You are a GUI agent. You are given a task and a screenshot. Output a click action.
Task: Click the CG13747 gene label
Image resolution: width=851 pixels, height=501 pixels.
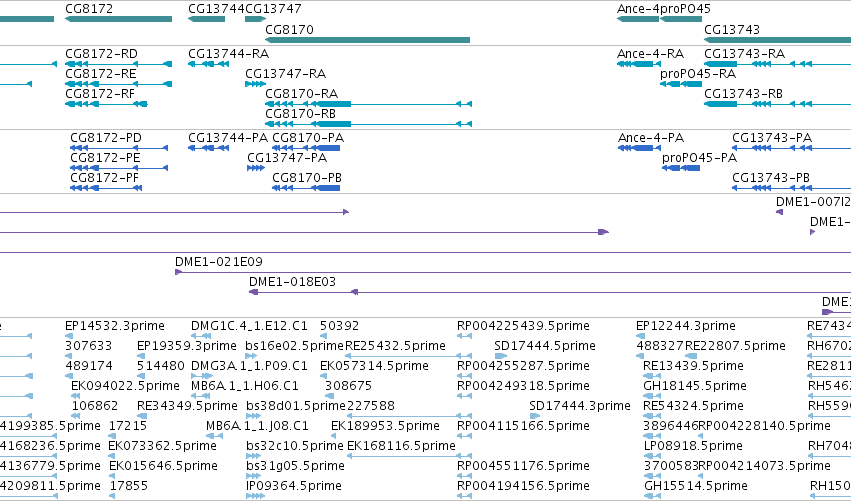(273, 9)
